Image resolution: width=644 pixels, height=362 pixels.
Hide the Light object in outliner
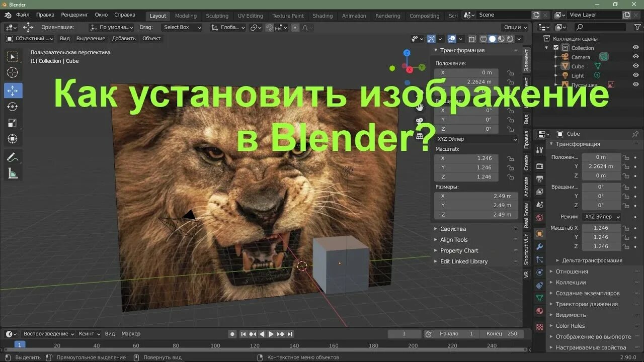(x=635, y=75)
